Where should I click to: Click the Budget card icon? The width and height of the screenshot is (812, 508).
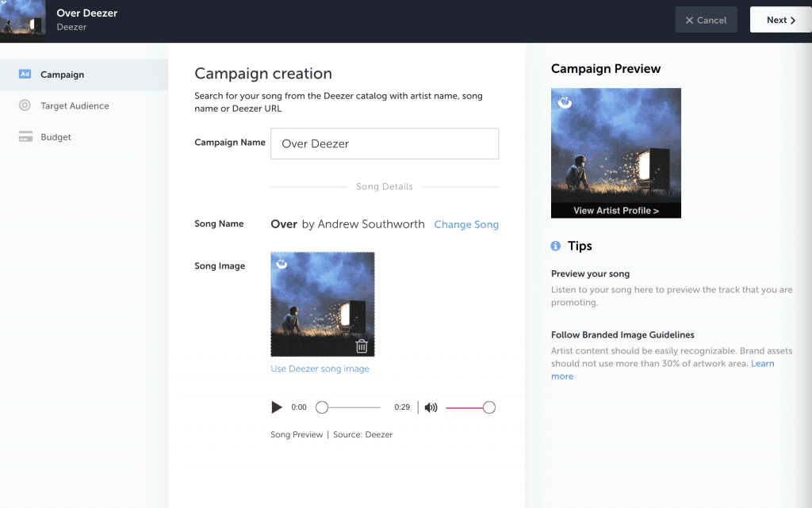pyautogui.click(x=25, y=136)
